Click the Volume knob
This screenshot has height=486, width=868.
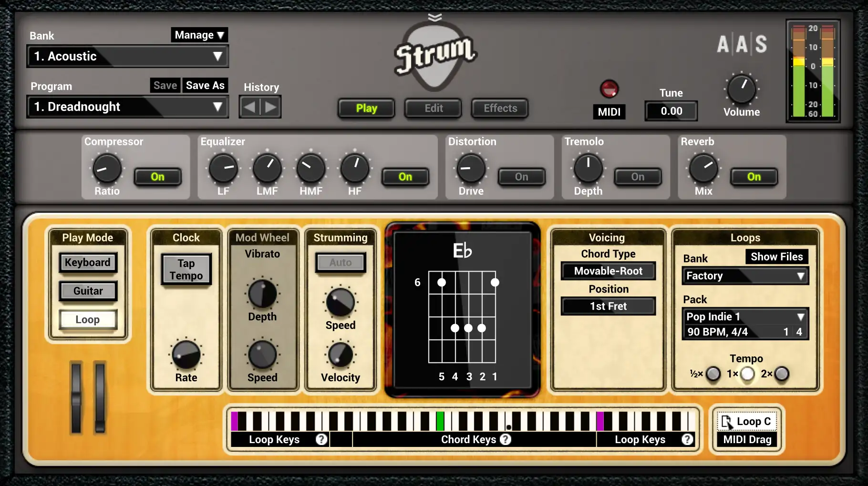(741, 89)
